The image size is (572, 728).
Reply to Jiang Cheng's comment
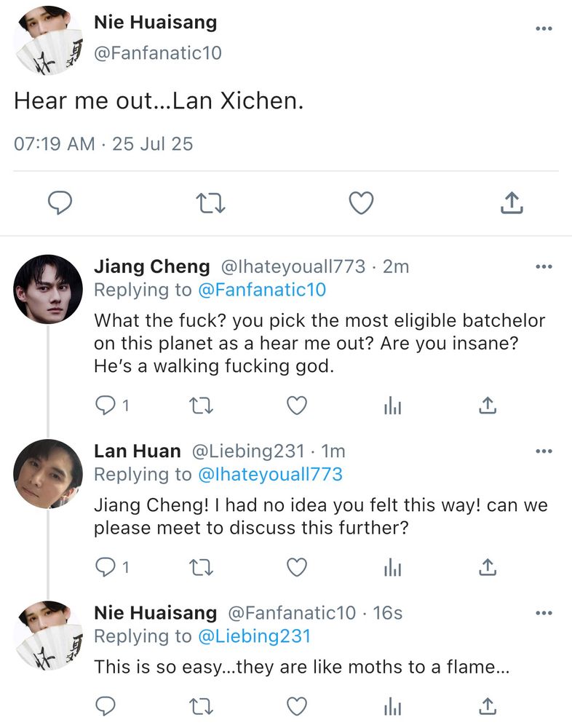coord(106,405)
